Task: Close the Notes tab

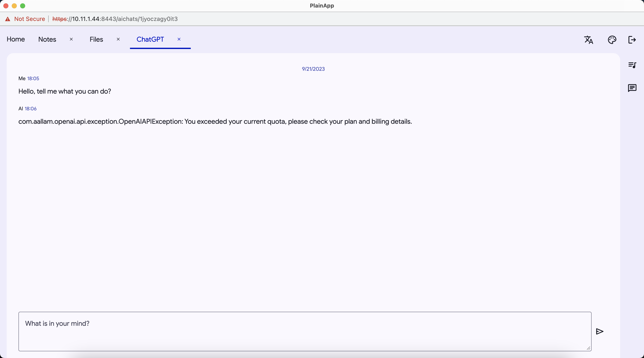Action: 71,39
